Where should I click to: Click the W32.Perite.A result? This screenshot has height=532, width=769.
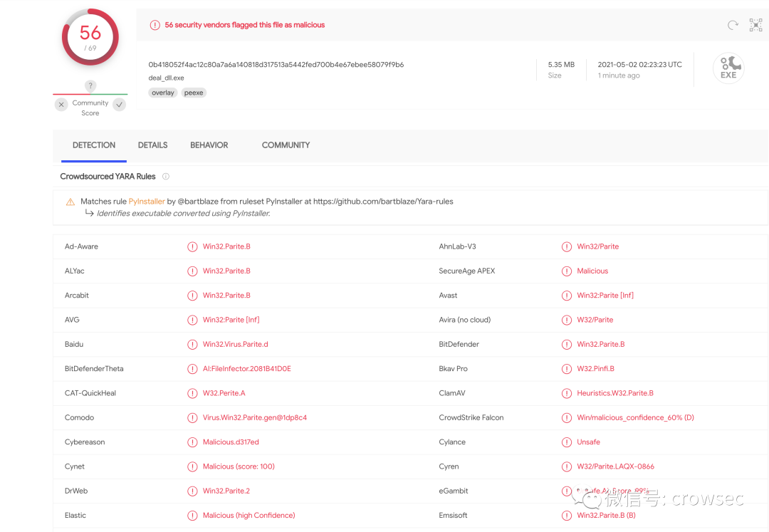pyautogui.click(x=224, y=393)
